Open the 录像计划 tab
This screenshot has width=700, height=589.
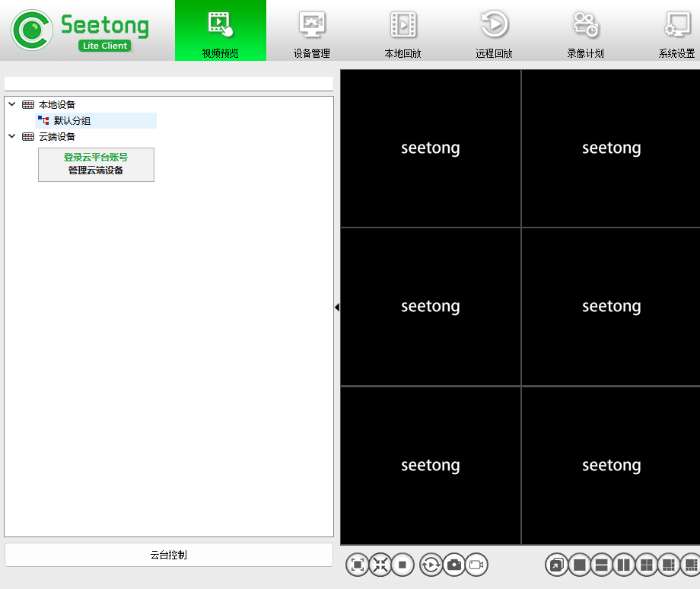(585, 30)
